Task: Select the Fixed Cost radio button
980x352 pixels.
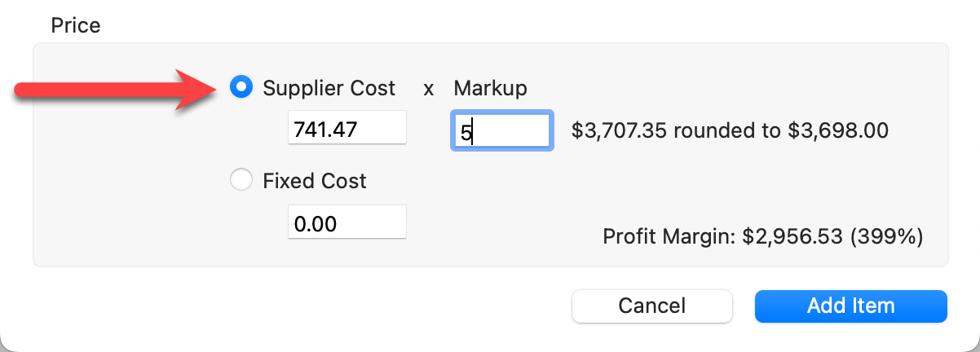Action: pos(241,180)
